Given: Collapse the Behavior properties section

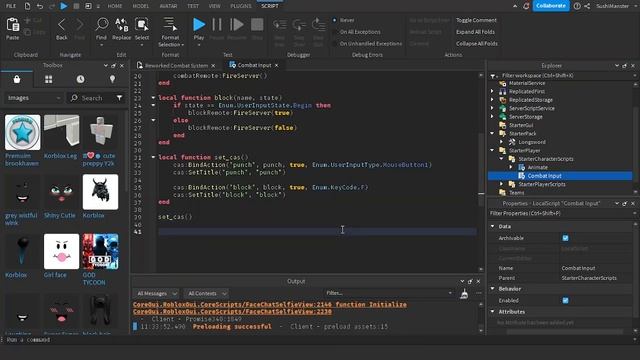Looking at the screenshot, I should click(x=492, y=289).
